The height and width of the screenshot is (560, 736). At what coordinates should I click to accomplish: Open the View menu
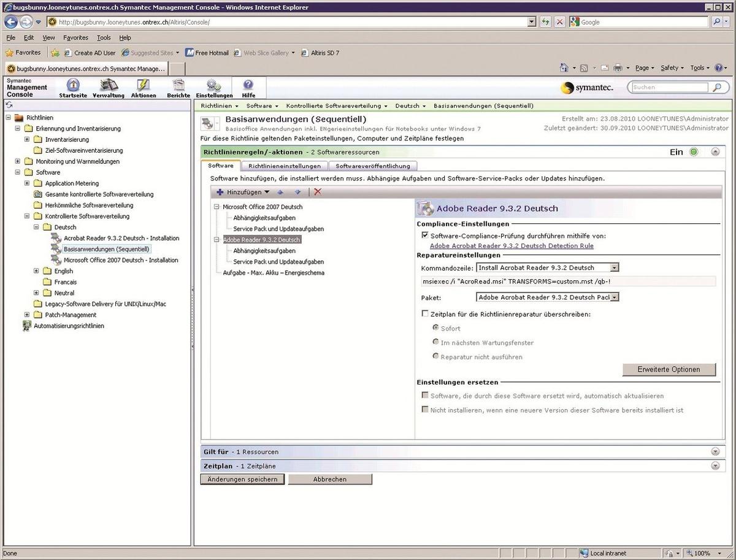[48, 37]
